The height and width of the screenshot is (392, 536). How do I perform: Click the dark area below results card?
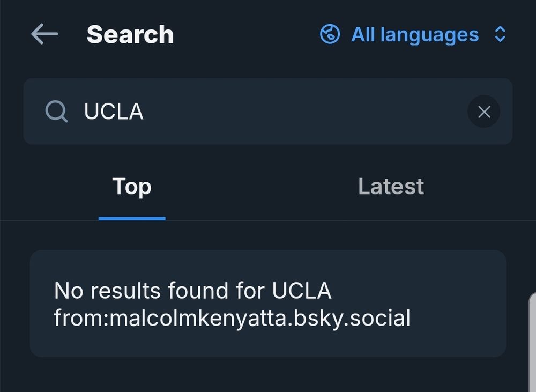point(268,375)
